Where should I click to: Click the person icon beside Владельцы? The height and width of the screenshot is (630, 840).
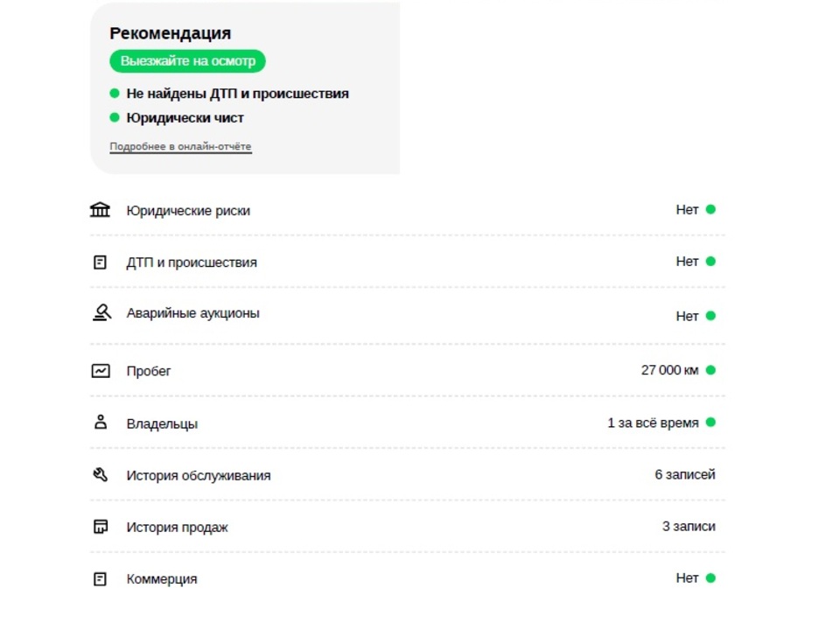pyautogui.click(x=100, y=422)
